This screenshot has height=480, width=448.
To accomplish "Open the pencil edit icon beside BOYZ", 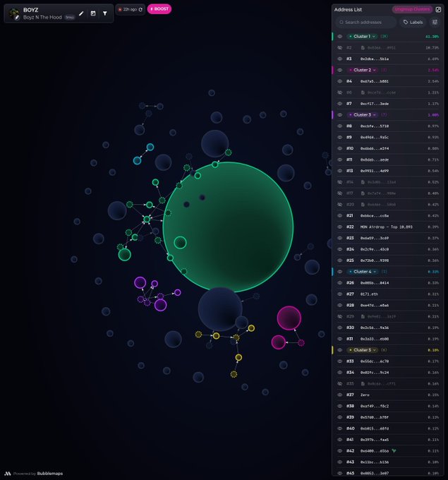I will tap(81, 13).
